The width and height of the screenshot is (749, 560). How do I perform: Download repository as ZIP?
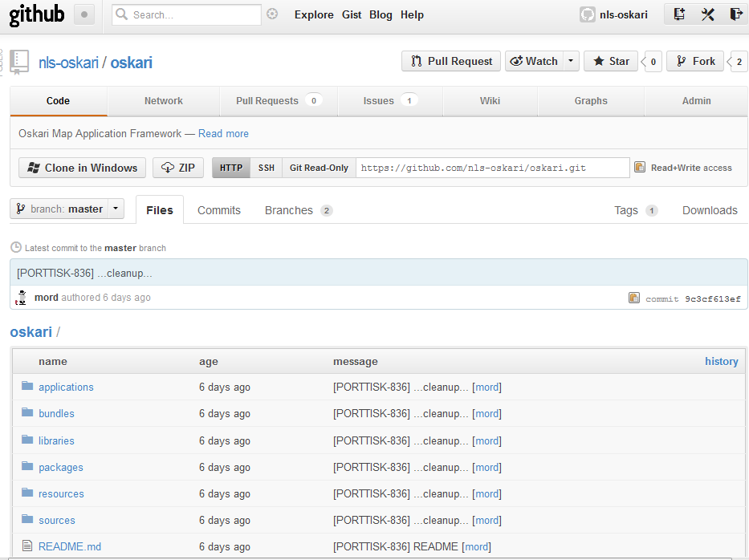178,168
